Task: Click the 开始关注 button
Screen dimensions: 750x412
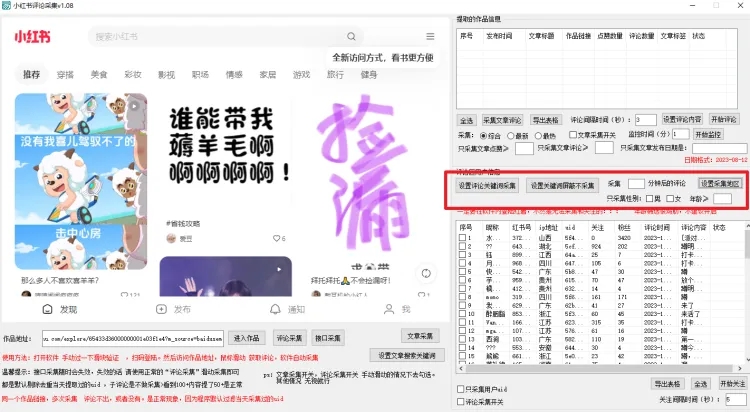Action: pos(733,384)
